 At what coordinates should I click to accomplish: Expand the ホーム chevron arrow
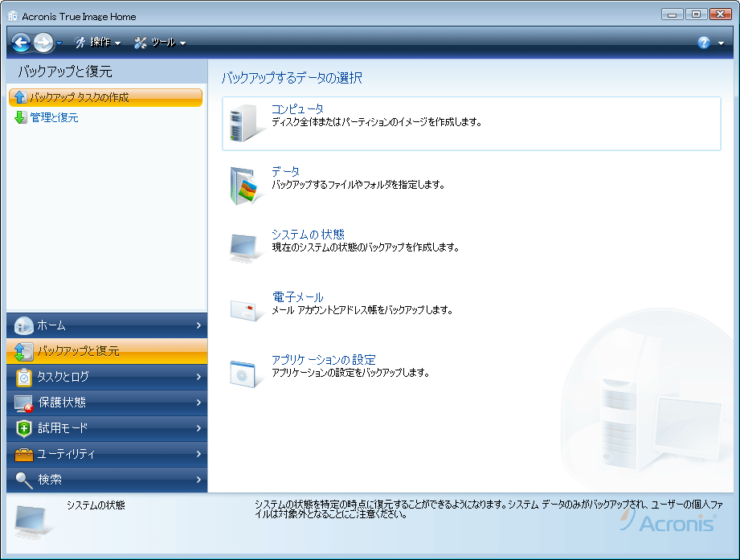[198, 325]
